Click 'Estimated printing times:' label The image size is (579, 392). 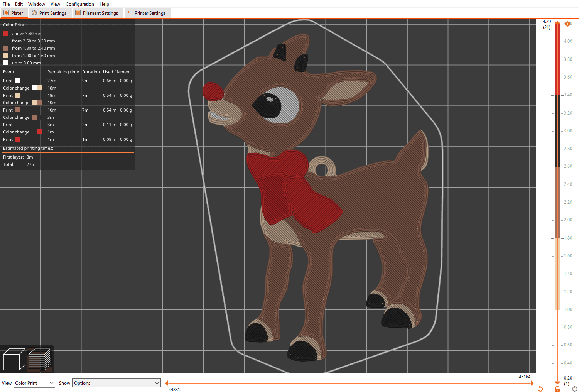(x=28, y=148)
